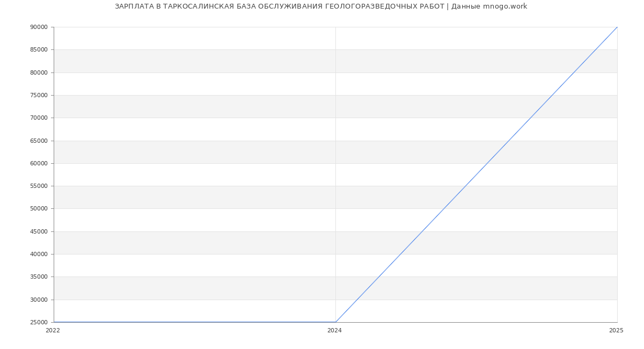Click the line's 2022 starting point
The width and height of the screenshot is (644, 349).
[54, 322]
